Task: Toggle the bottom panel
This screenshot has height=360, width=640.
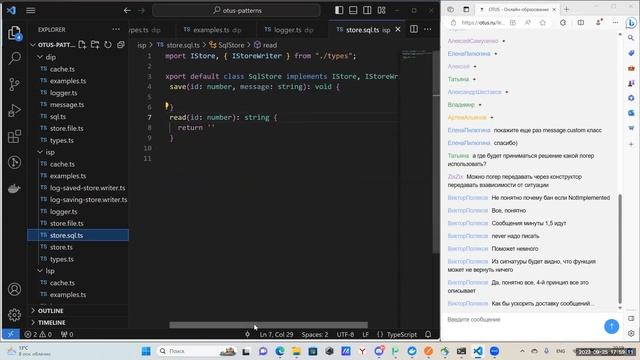Action: 353,10
